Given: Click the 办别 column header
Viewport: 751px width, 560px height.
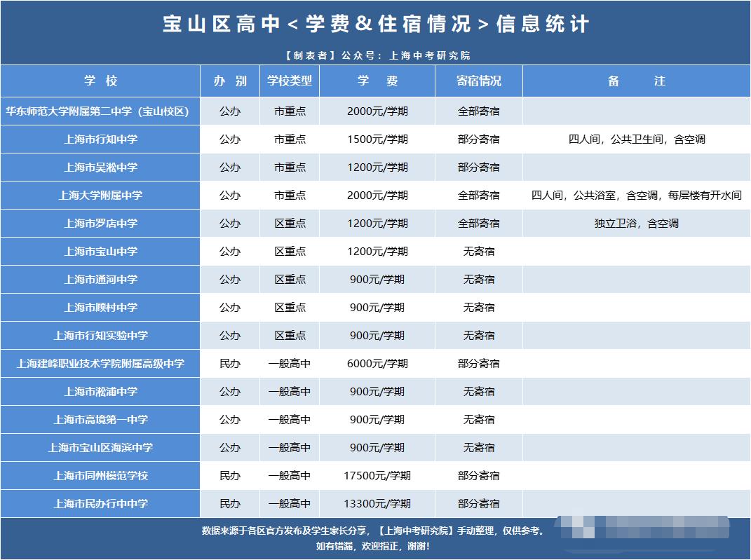Looking at the screenshot, I should pyautogui.click(x=230, y=81).
